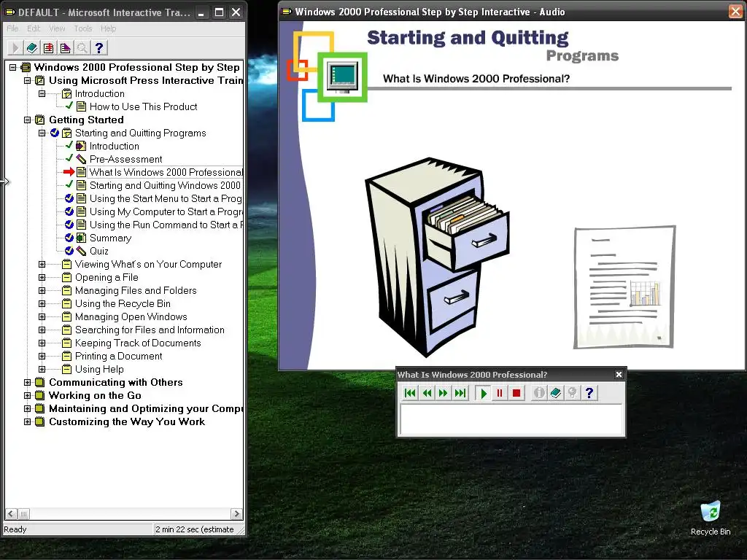
Task: Open the View menu
Action: 57,28
